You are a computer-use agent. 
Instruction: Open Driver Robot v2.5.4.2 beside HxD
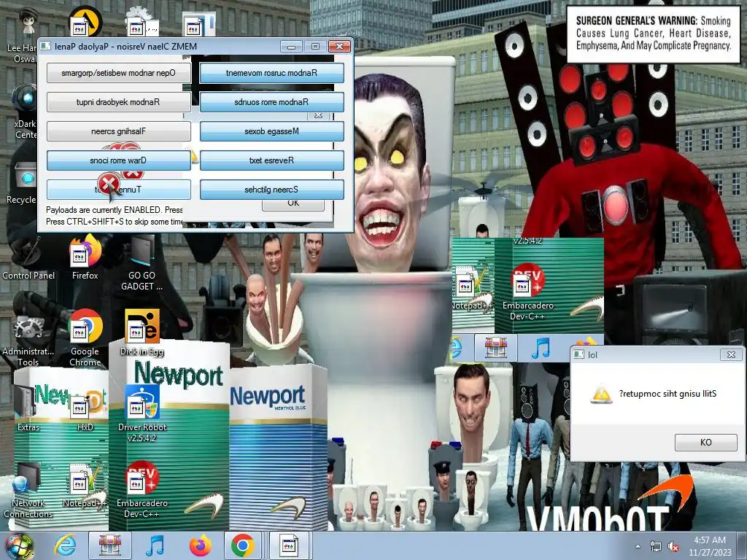pos(142,413)
